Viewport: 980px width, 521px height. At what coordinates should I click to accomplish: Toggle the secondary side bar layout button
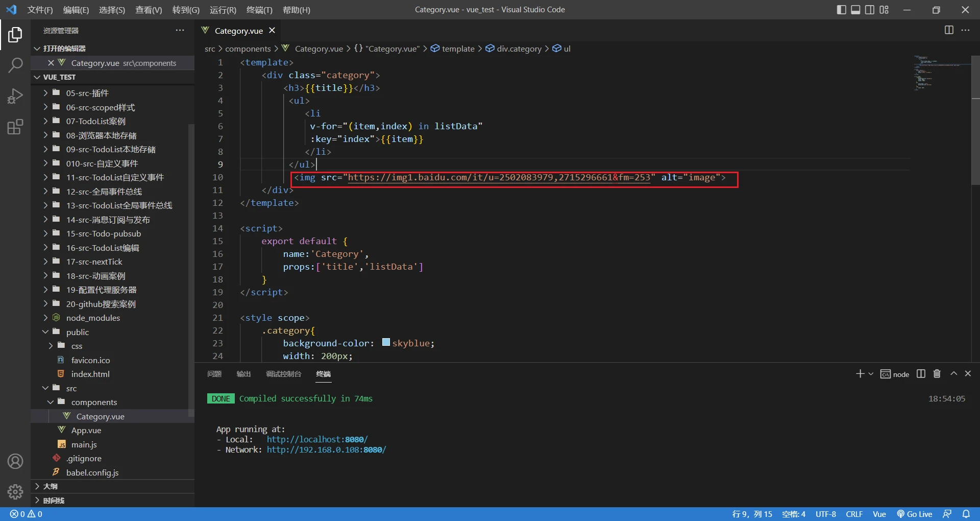coord(870,10)
